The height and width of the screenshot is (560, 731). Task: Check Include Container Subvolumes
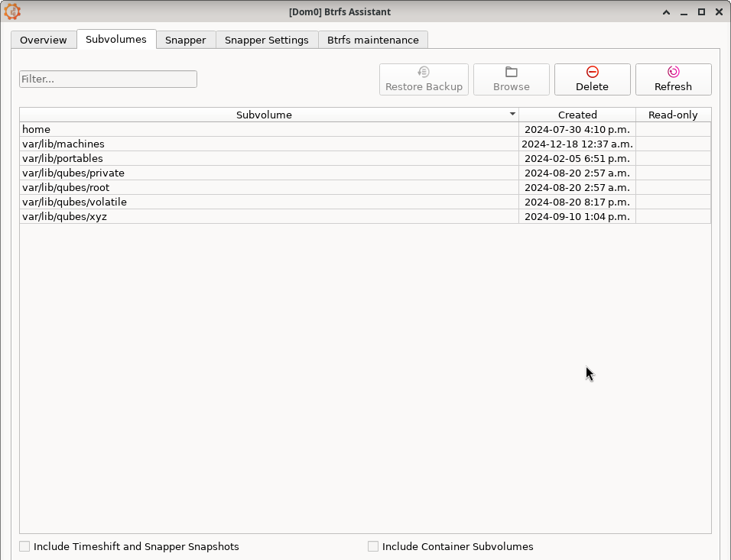point(373,546)
